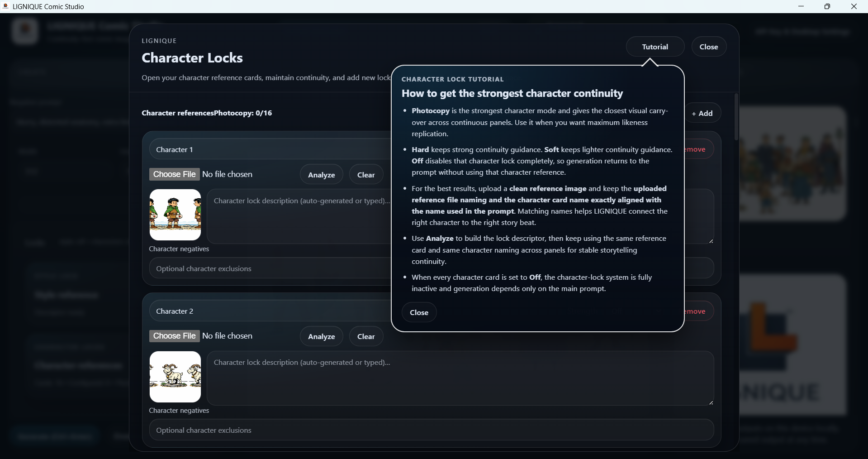Viewport: 868px width, 459px height.
Task: Click the dialog vertical scrollbar
Action: point(736,117)
